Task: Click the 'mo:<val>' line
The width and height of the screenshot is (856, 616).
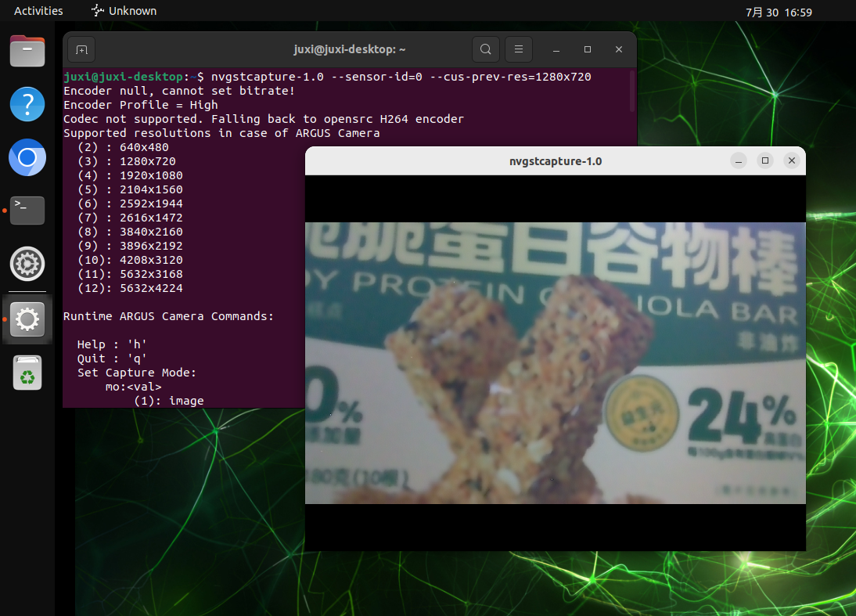Action: coord(134,387)
